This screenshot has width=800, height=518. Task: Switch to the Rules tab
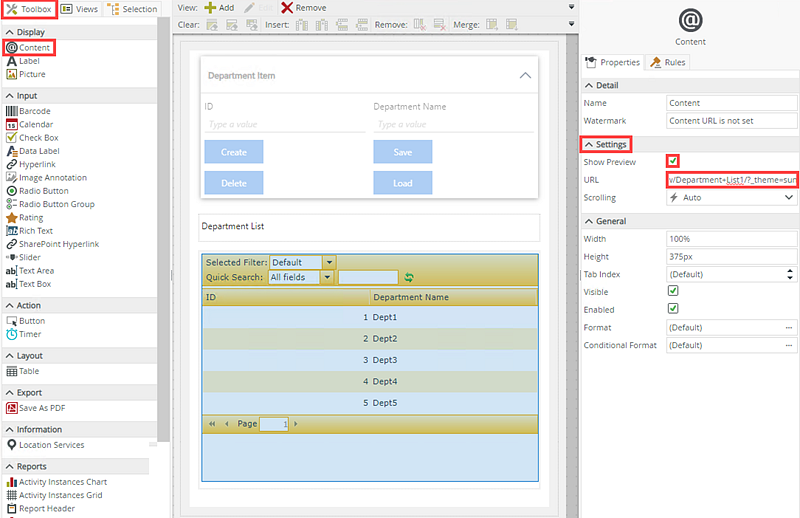tap(668, 62)
